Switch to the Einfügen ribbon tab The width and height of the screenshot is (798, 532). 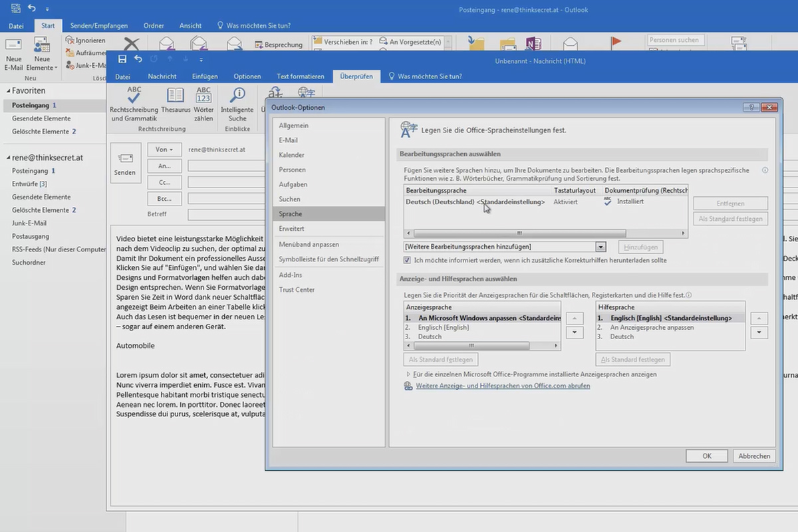[x=205, y=76]
